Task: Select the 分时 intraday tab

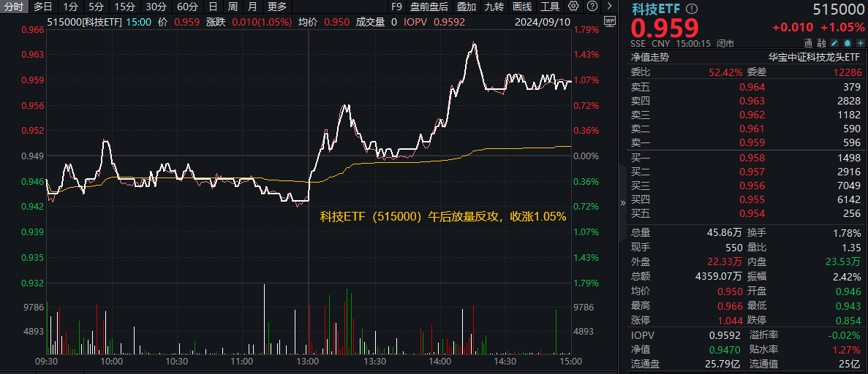Action: click(x=12, y=7)
